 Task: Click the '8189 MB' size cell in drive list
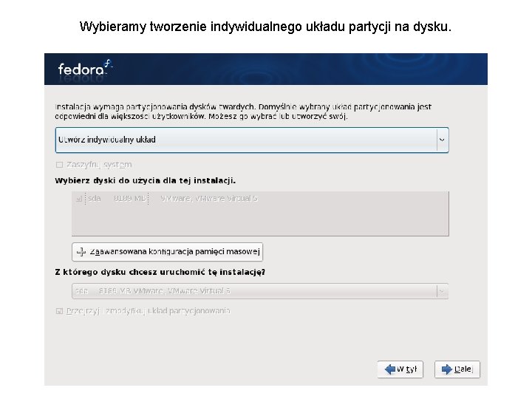(129, 199)
